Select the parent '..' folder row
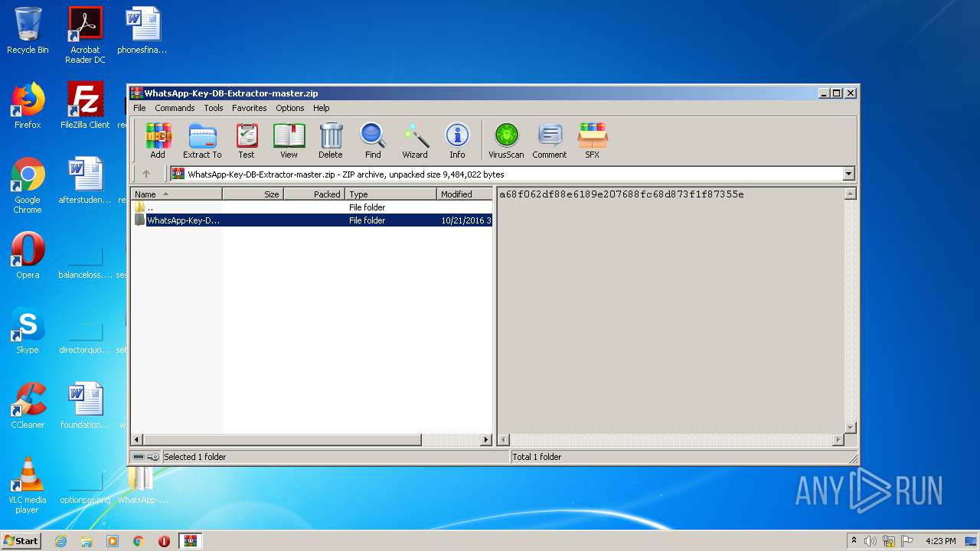This screenshot has height=551, width=980. 312,207
